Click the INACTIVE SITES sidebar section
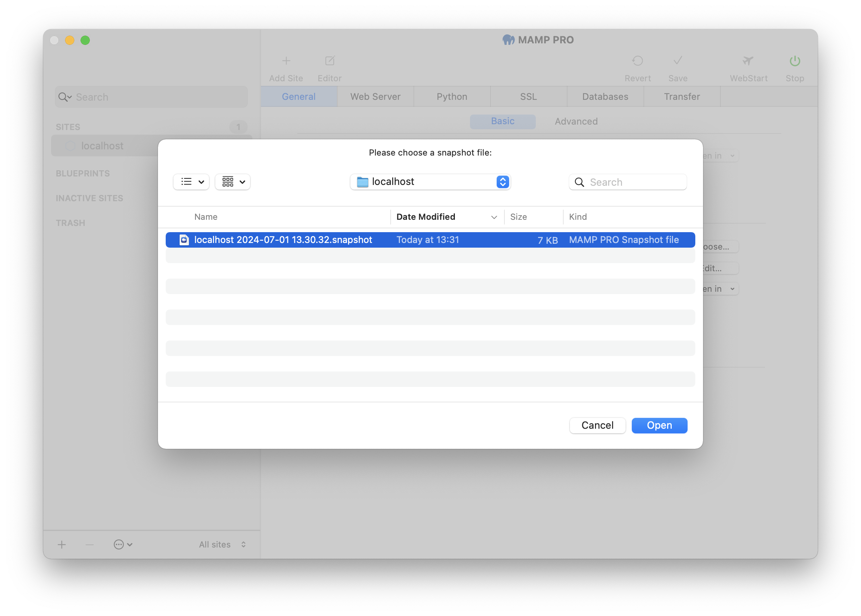Screen dimensions: 861x616 click(x=89, y=198)
